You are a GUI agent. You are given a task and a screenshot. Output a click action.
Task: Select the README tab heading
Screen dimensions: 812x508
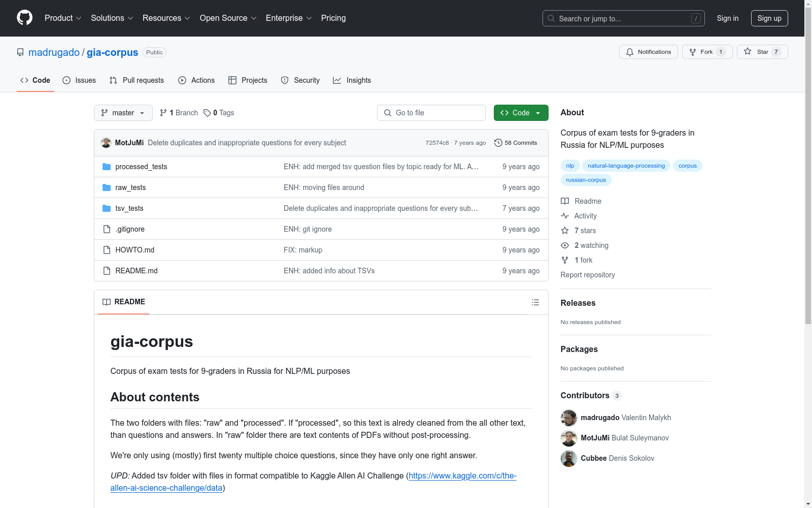[124, 302]
